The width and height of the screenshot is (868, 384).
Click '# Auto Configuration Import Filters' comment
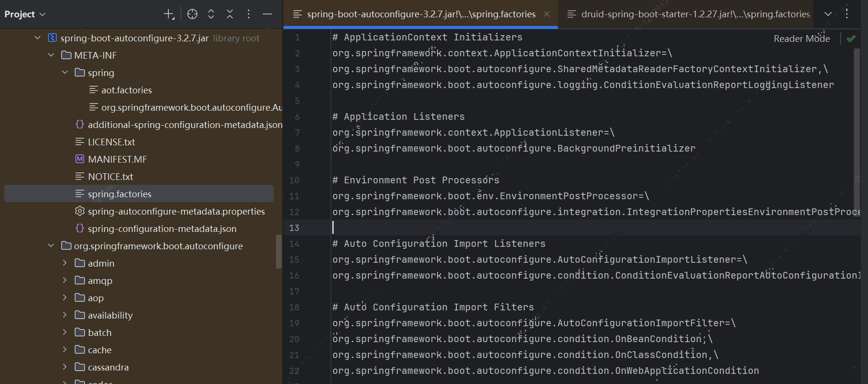[x=433, y=307]
